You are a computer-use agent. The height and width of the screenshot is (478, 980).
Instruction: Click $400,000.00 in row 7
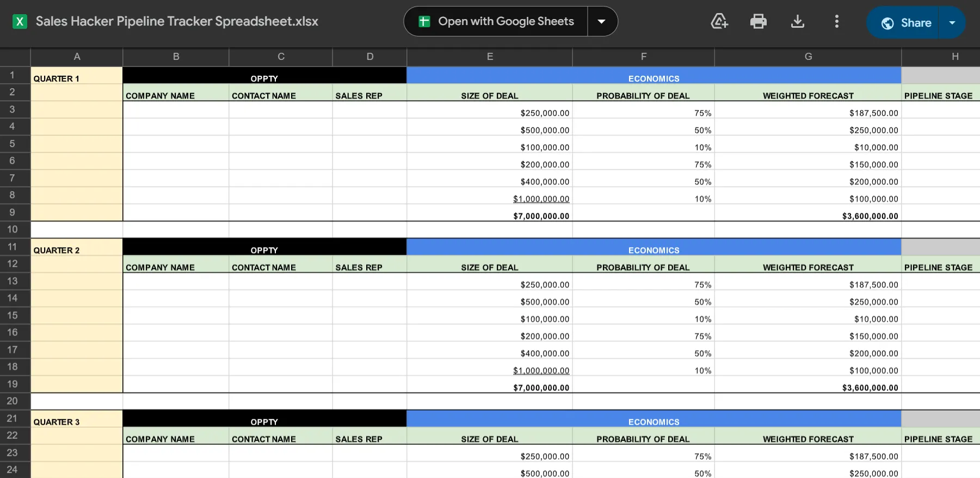pyautogui.click(x=490, y=179)
